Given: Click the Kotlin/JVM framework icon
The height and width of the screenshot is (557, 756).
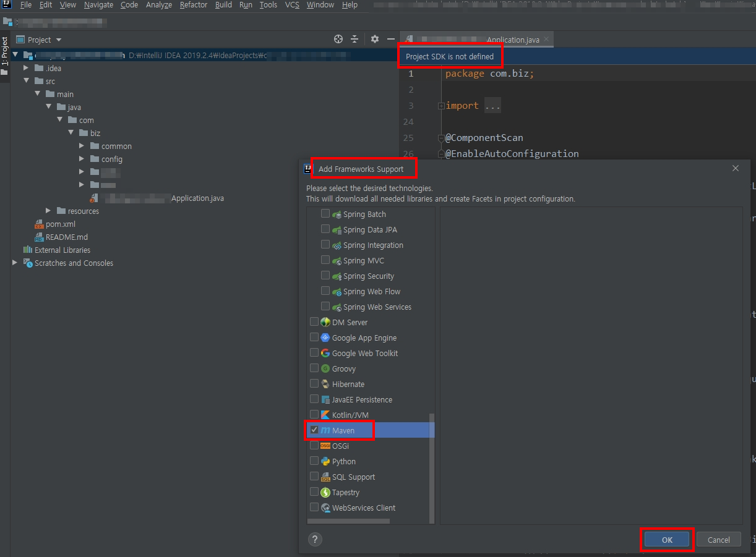Looking at the screenshot, I should (325, 415).
